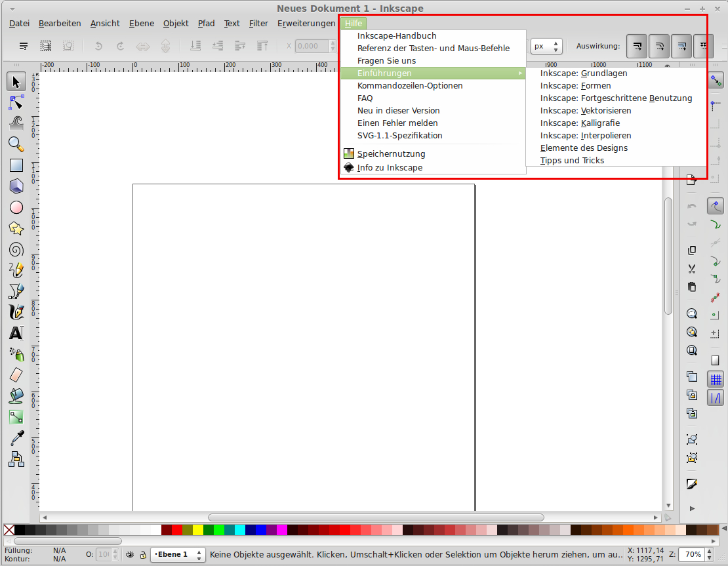Expand right toolbar overflow arrow

point(692,508)
